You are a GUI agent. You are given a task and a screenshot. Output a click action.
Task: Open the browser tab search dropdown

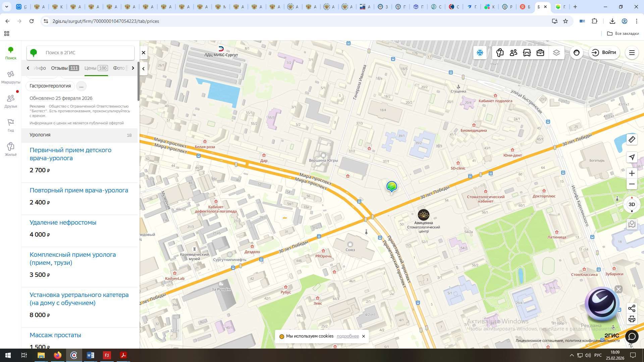point(6,7)
